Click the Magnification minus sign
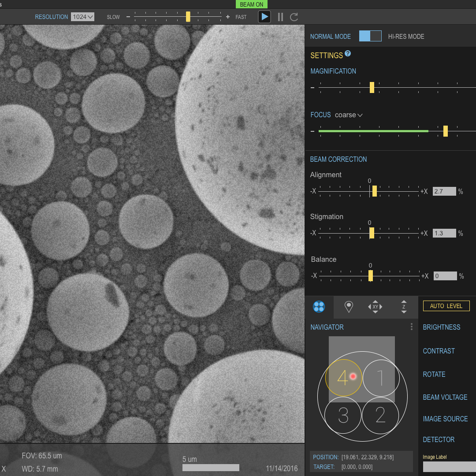Image resolution: width=476 pixels, height=476 pixels. pos(312,88)
